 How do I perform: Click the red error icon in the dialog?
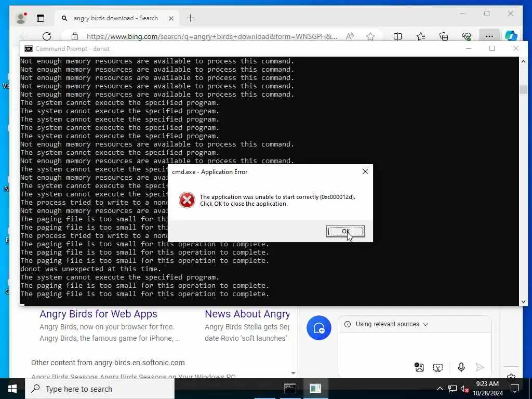187,200
